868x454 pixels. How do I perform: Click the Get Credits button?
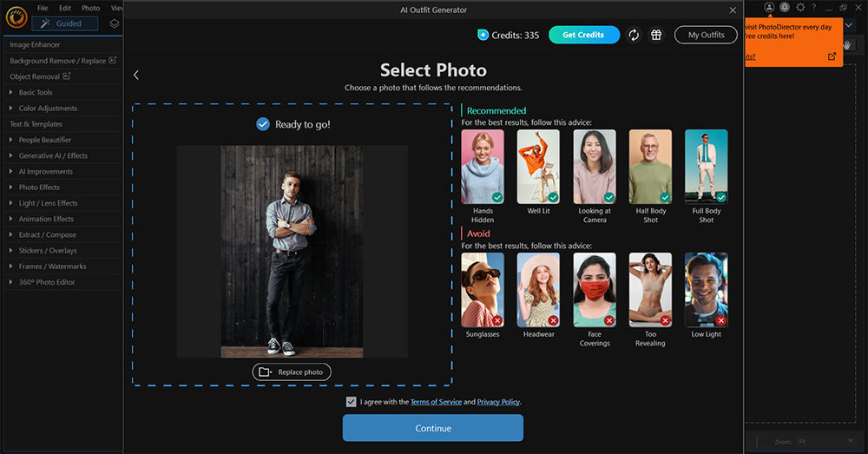tap(584, 35)
